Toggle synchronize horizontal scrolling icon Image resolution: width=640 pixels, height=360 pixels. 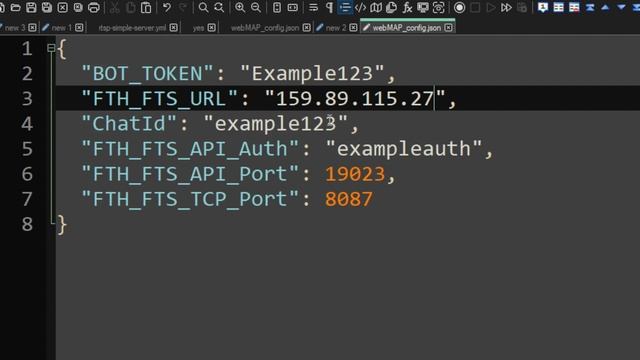tap(293, 7)
